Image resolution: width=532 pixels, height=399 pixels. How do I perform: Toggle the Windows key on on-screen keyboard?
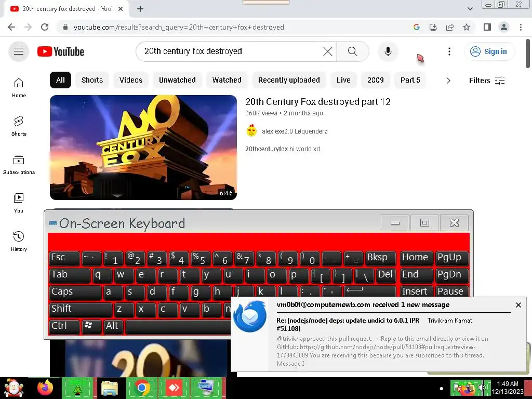pos(91,326)
